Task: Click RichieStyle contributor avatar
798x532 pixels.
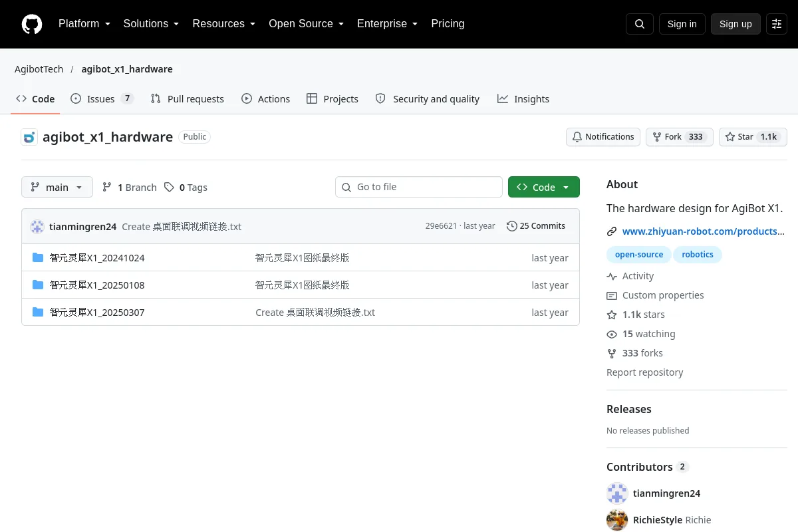Action: (617, 520)
